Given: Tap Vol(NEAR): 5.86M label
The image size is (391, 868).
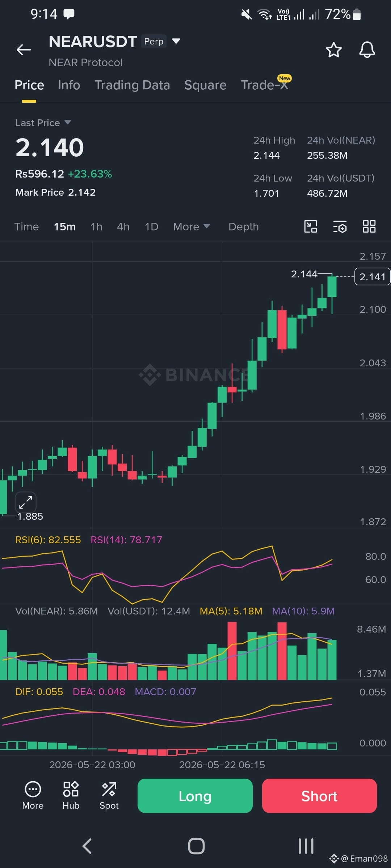Looking at the screenshot, I should coord(56,611).
